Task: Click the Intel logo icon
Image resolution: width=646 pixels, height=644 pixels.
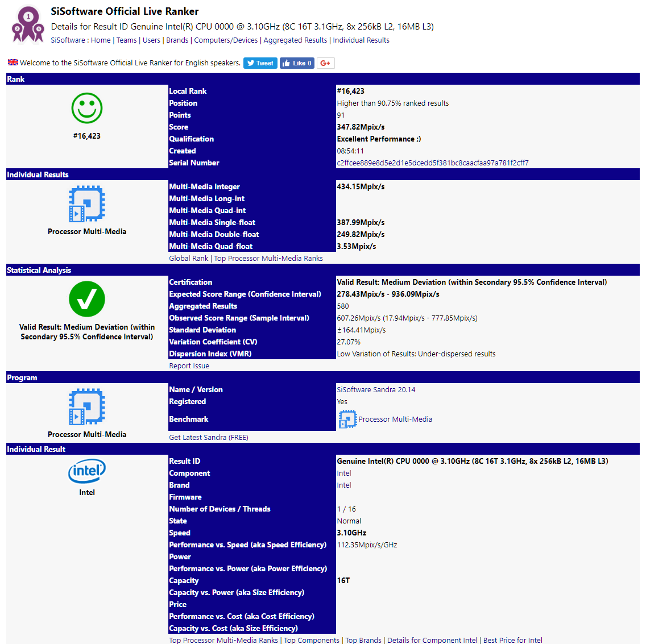Action: [87, 471]
